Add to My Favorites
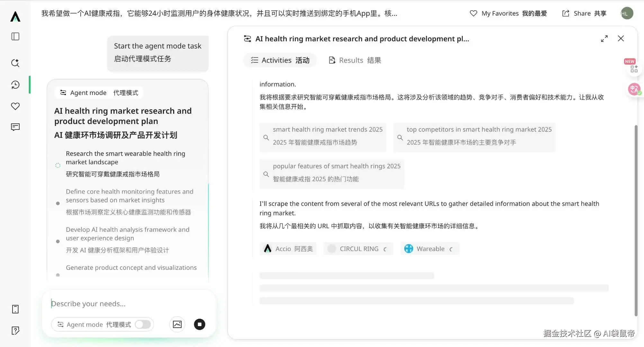 coord(508,13)
